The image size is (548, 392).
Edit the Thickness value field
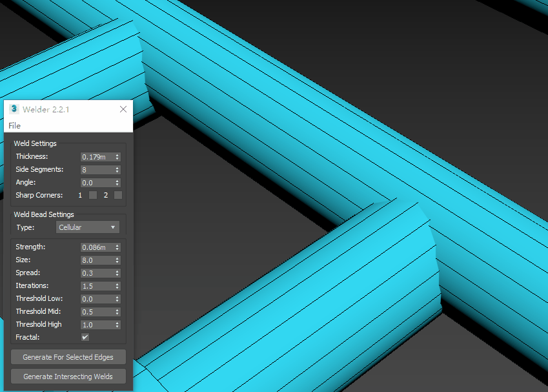97,157
